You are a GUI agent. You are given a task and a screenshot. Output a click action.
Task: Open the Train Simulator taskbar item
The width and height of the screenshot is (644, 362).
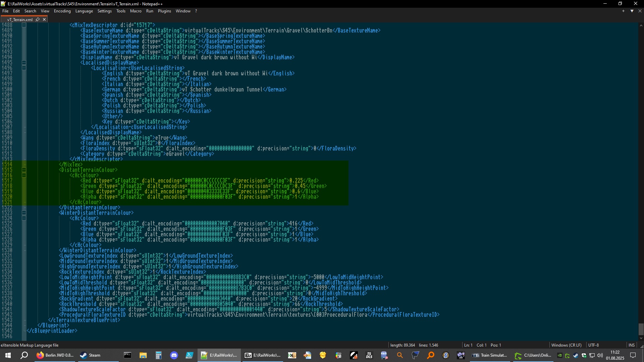pos(490,355)
